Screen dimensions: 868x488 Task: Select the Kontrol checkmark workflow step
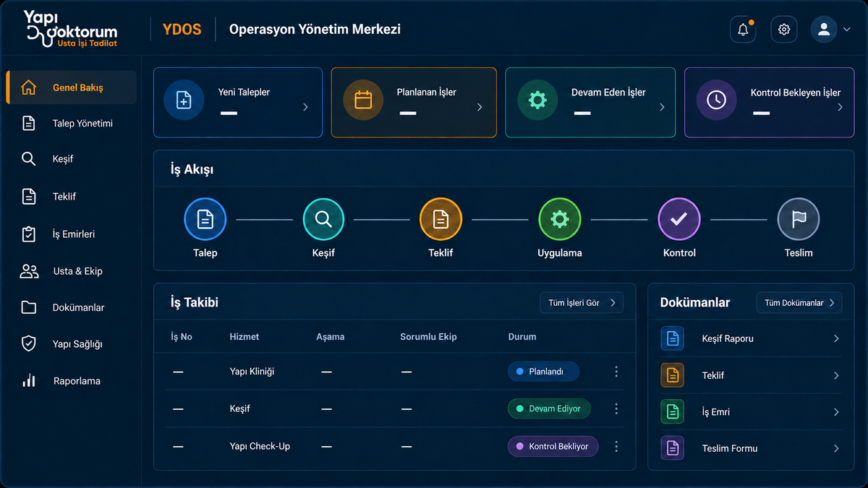click(x=679, y=219)
